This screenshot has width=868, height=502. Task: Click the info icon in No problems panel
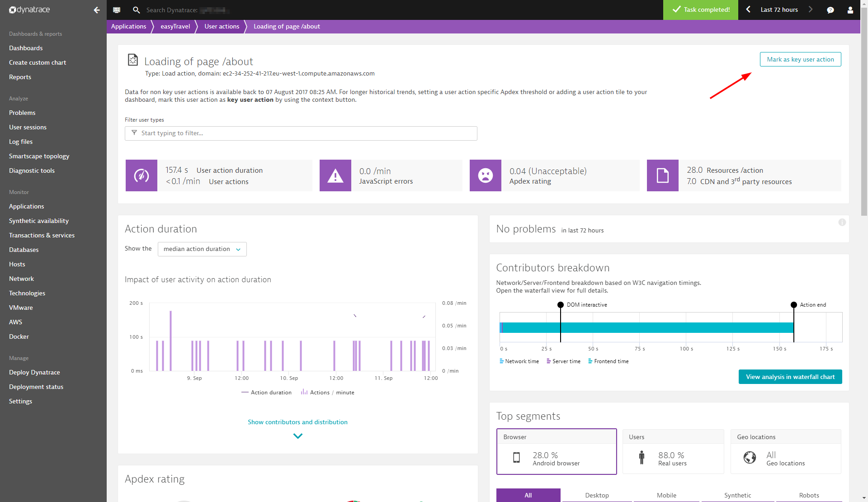point(842,222)
